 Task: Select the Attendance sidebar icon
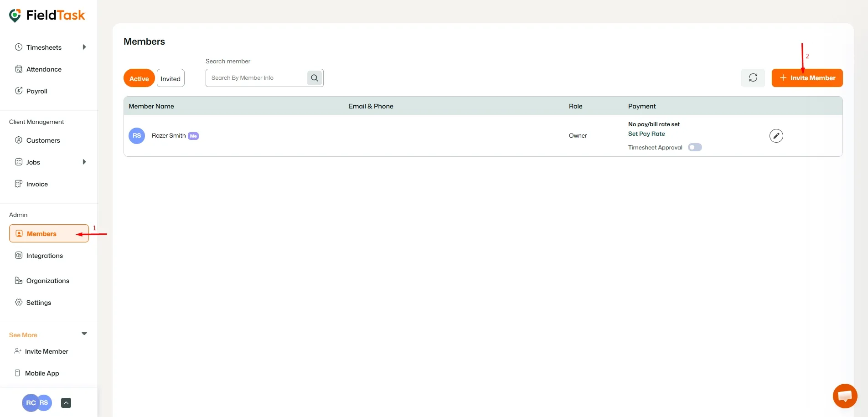tap(18, 69)
